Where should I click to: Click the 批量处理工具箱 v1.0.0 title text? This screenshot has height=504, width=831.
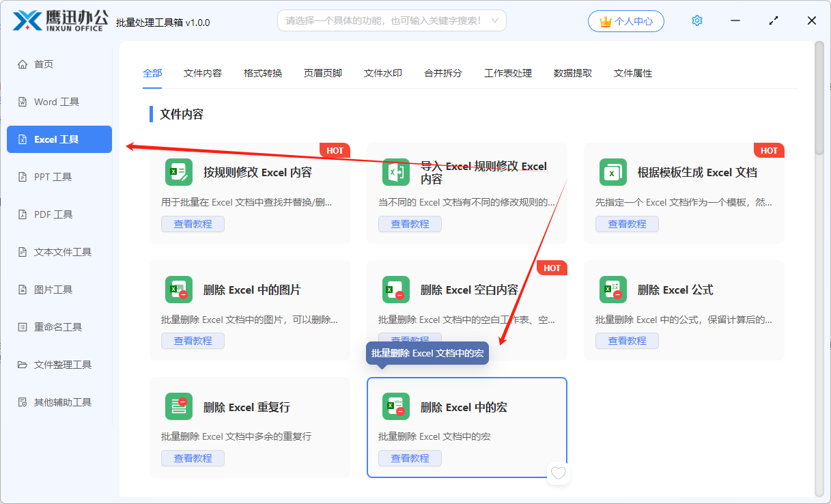click(163, 23)
